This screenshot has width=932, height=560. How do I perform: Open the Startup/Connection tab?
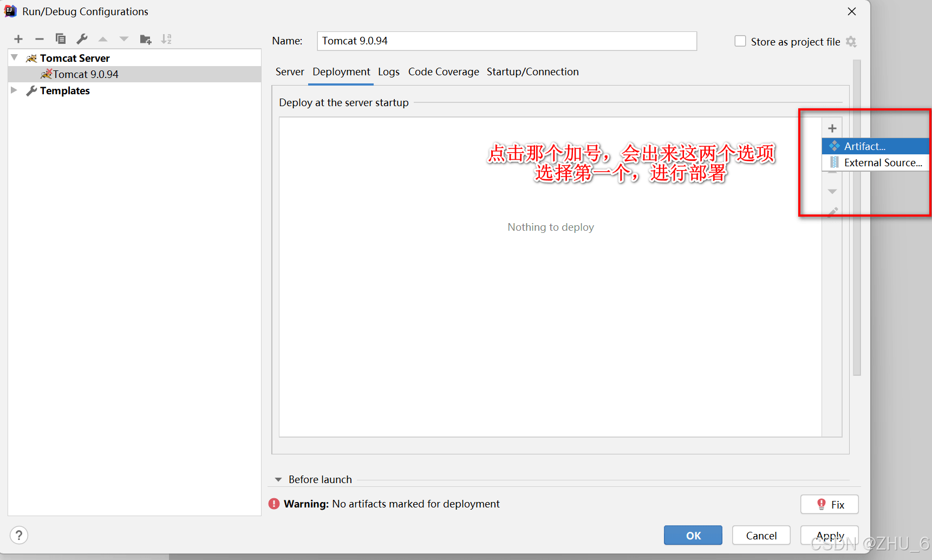(533, 71)
